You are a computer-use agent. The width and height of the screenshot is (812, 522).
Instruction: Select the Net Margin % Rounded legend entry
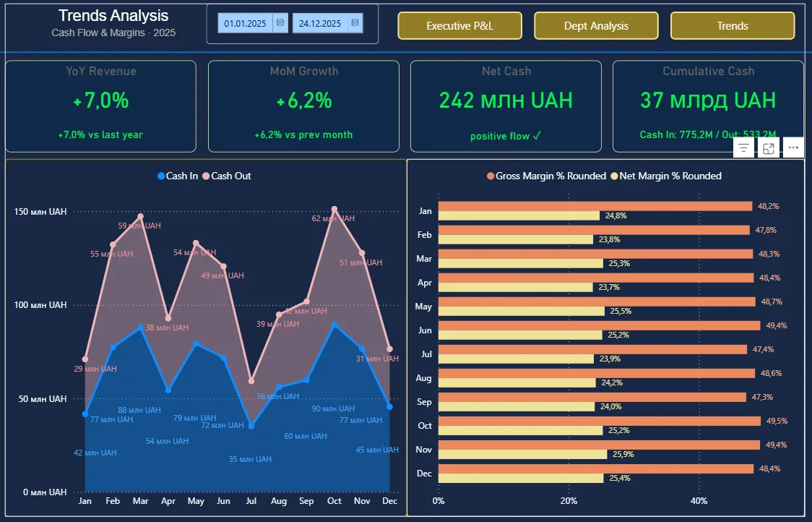[x=666, y=176]
